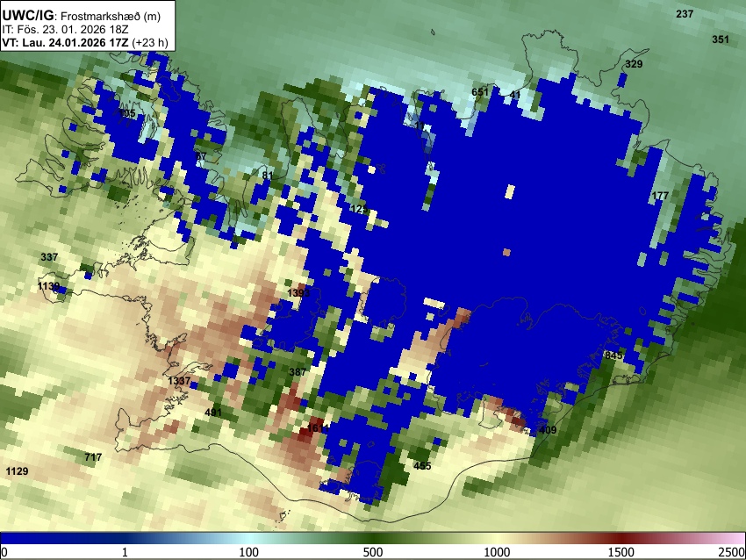Click the legend label 2500
This screenshot has height=560, width=746.
[x=732, y=552]
